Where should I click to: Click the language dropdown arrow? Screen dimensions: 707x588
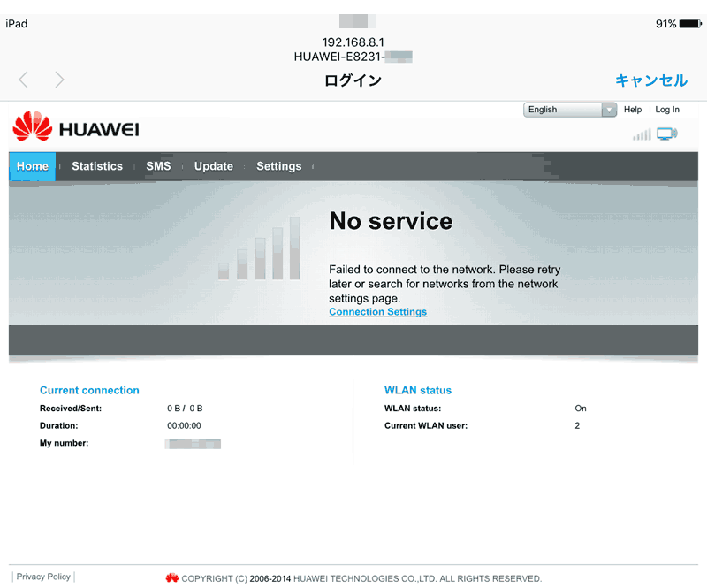(x=609, y=110)
